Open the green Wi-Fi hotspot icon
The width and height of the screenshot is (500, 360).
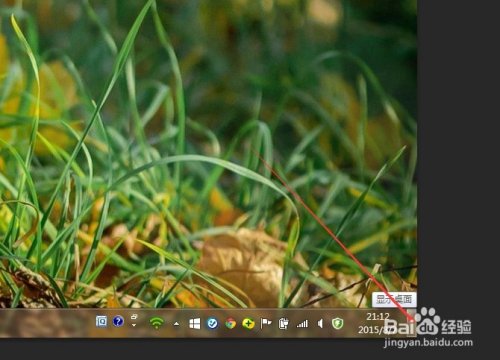pyautogui.click(x=157, y=323)
